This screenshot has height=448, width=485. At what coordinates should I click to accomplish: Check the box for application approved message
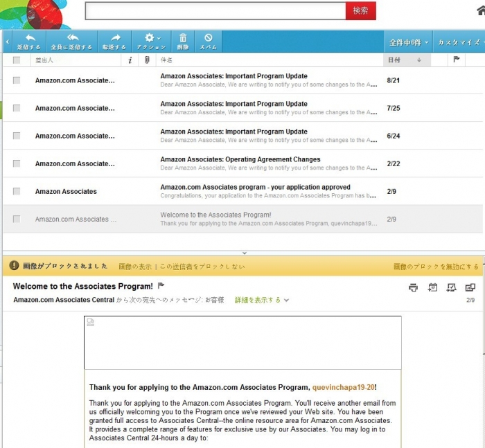pos(17,191)
